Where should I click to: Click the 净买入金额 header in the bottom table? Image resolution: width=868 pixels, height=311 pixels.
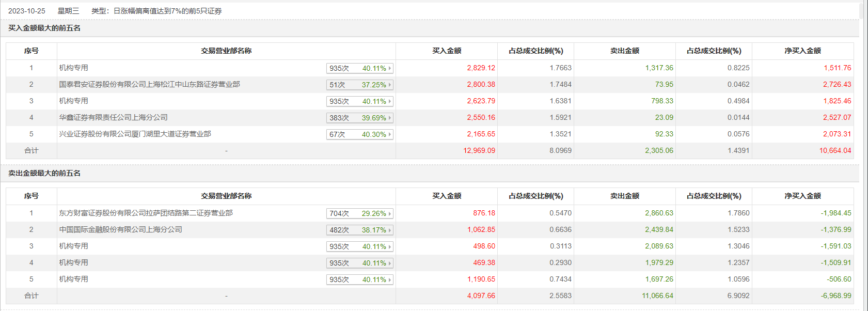click(x=802, y=196)
